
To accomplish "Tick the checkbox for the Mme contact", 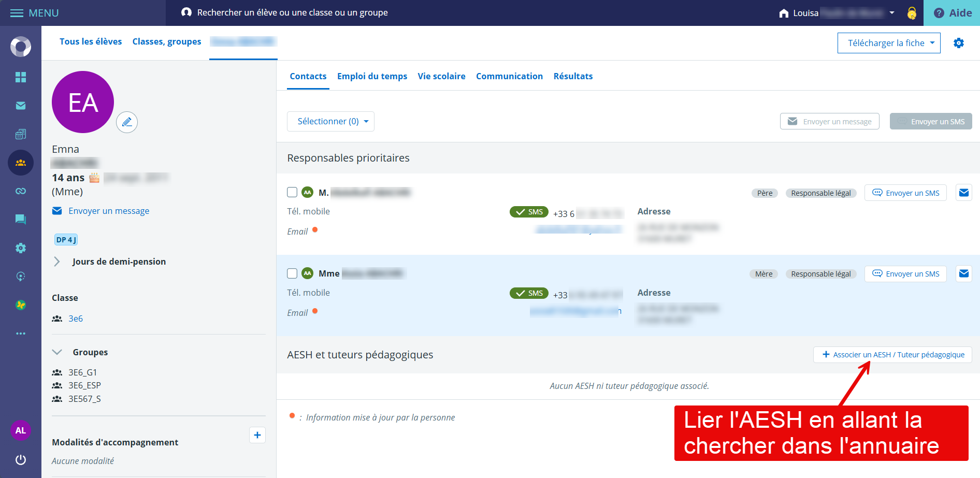I will point(292,273).
